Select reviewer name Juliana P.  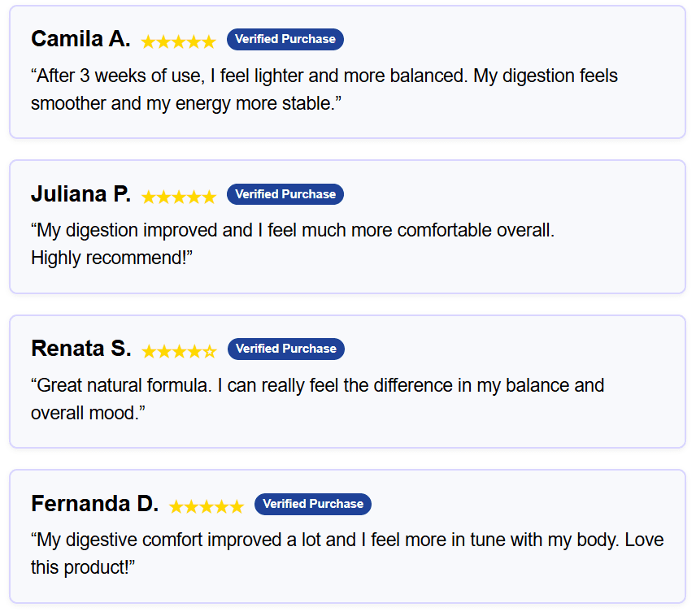click(81, 194)
